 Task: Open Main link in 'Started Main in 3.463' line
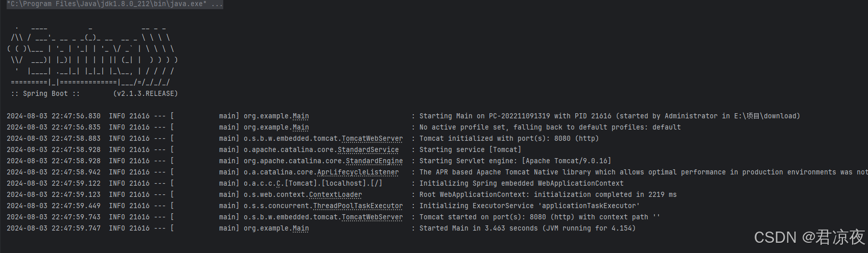click(x=300, y=229)
